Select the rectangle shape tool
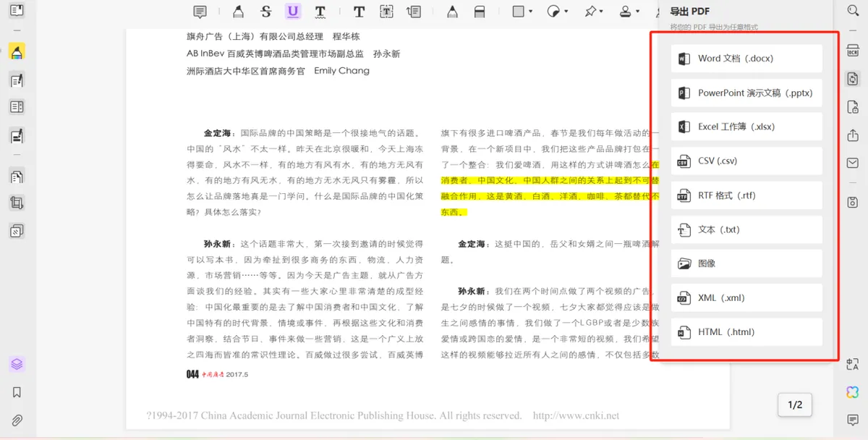868x440 pixels. point(519,12)
